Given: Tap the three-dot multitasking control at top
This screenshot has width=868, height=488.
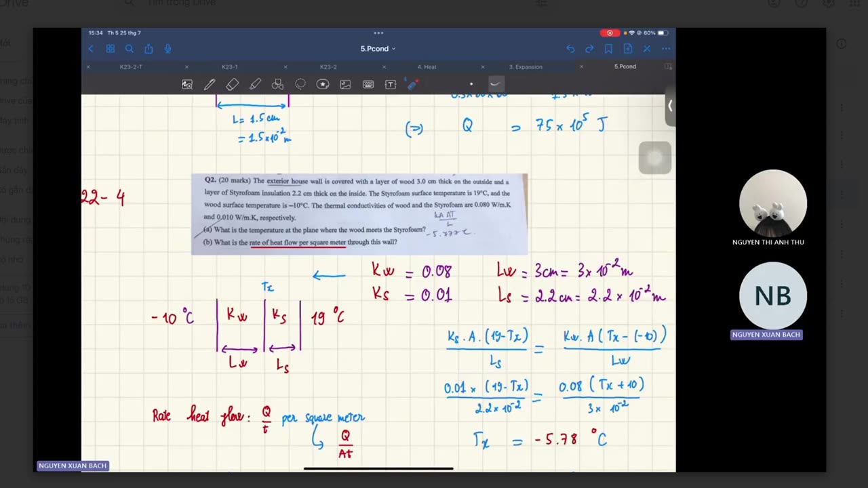Looking at the screenshot, I should pos(378,33).
